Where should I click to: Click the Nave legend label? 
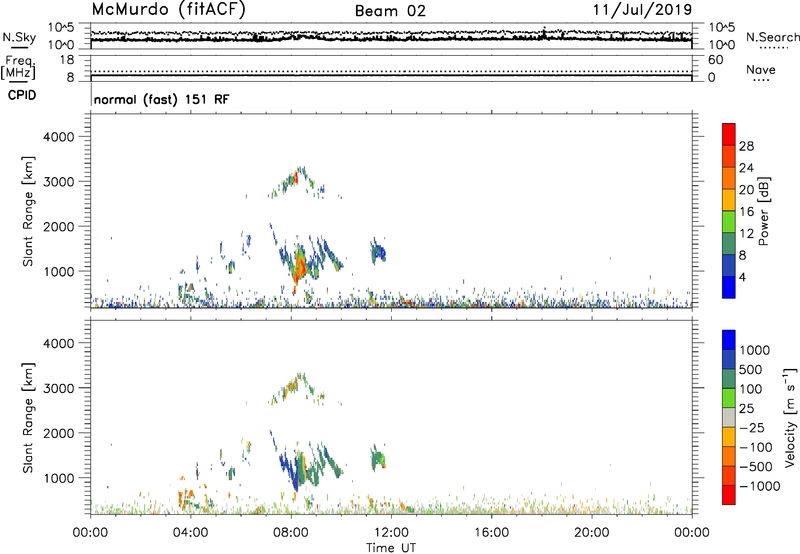[761, 69]
